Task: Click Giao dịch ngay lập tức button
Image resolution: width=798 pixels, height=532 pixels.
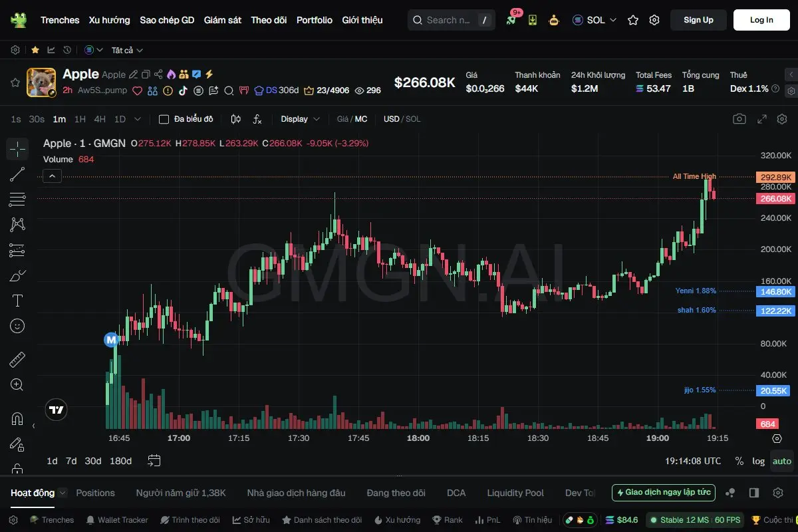Action: pyautogui.click(x=664, y=493)
